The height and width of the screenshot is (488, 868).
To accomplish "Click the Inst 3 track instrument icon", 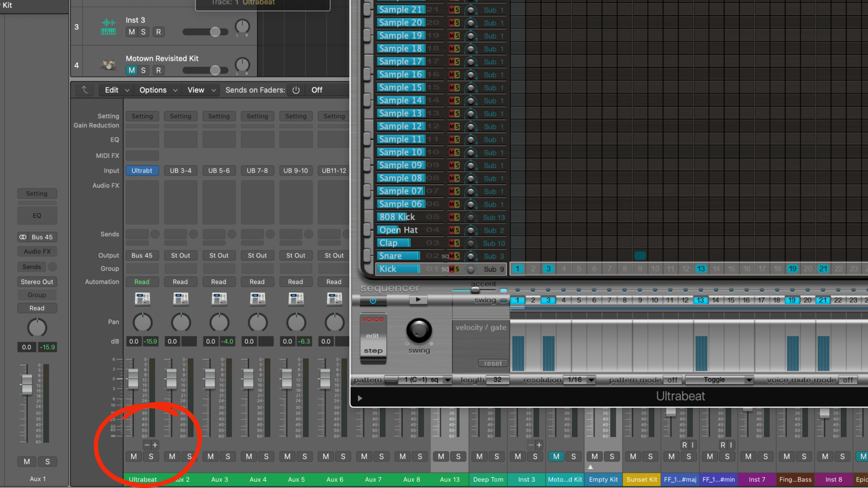I will [108, 26].
